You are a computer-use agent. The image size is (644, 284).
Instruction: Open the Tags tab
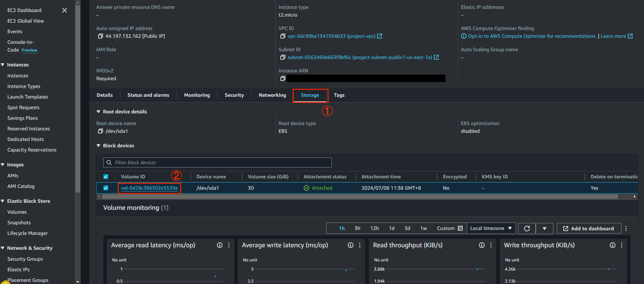pyautogui.click(x=339, y=95)
